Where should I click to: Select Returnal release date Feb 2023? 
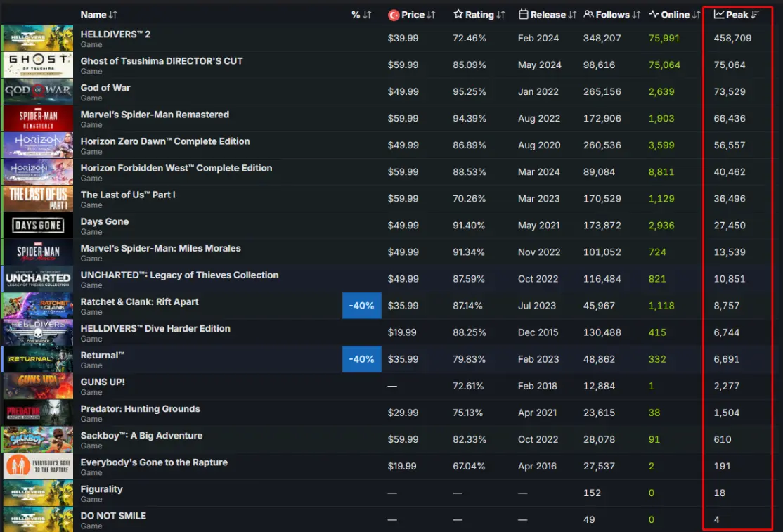click(538, 359)
